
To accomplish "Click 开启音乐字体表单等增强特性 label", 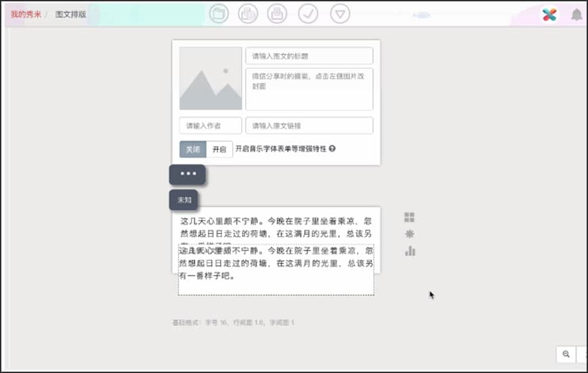I will click(x=281, y=149).
